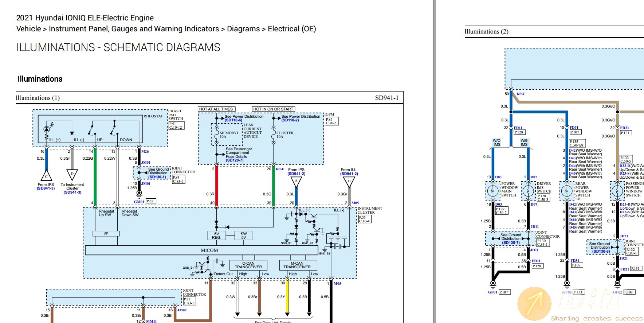Select the INSTRUMENT CLUSTER label
644x323 pixels.
click(x=370, y=210)
